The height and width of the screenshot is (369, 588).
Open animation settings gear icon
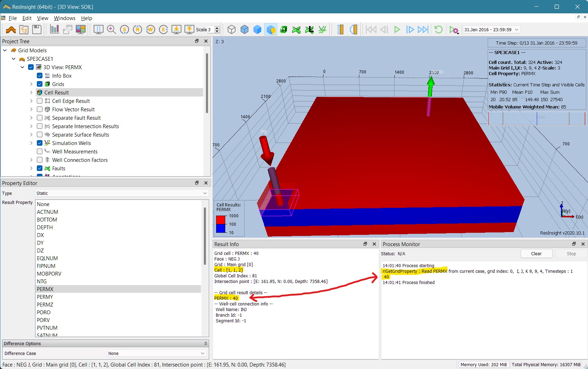tap(454, 30)
